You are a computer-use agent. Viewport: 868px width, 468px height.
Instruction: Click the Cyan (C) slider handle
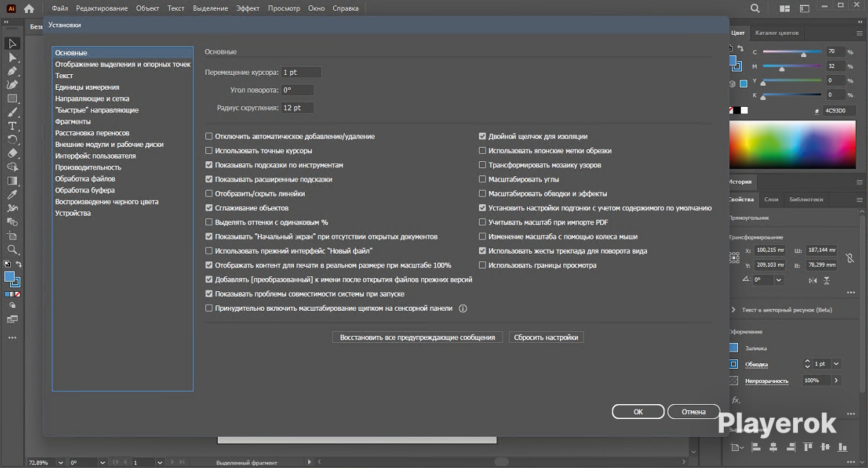pyautogui.click(x=803, y=54)
